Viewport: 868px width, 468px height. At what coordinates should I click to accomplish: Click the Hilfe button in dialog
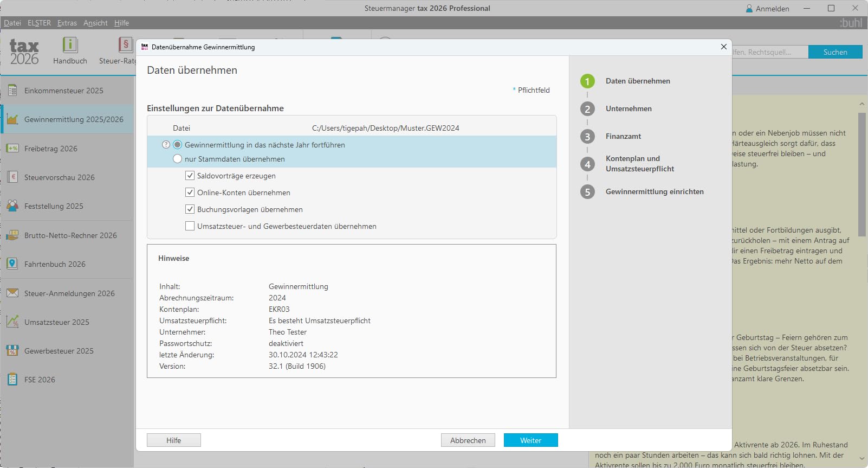(x=174, y=440)
